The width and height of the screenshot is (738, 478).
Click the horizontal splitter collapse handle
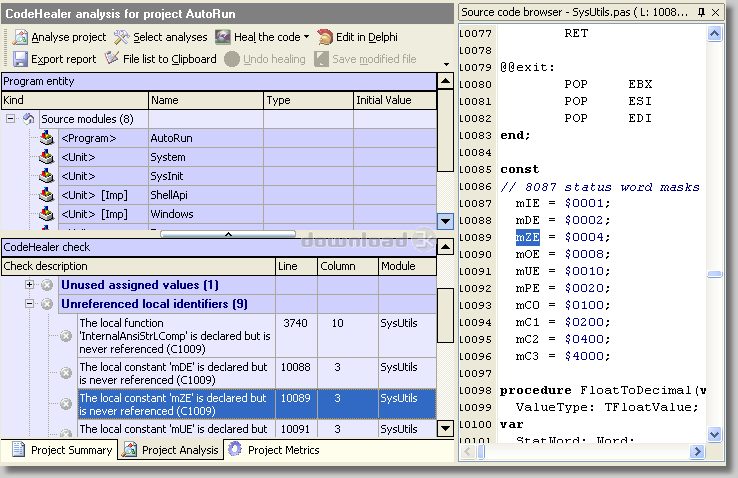point(228,234)
